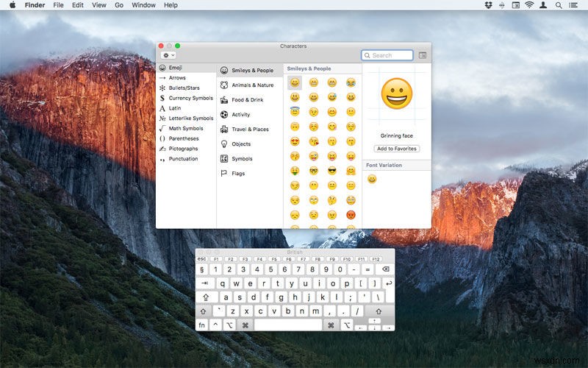Select Currency Symbols in the sidebar
588x368 pixels.
(190, 98)
